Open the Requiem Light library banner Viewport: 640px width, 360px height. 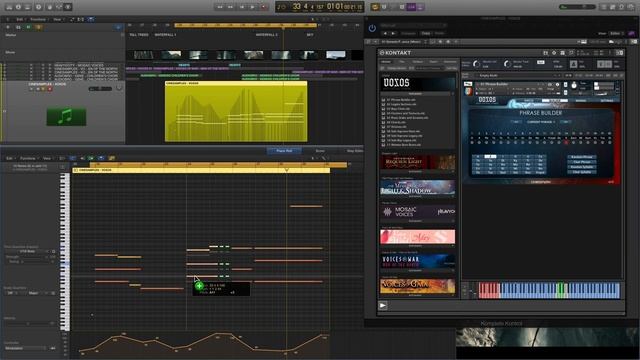(x=418, y=162)
